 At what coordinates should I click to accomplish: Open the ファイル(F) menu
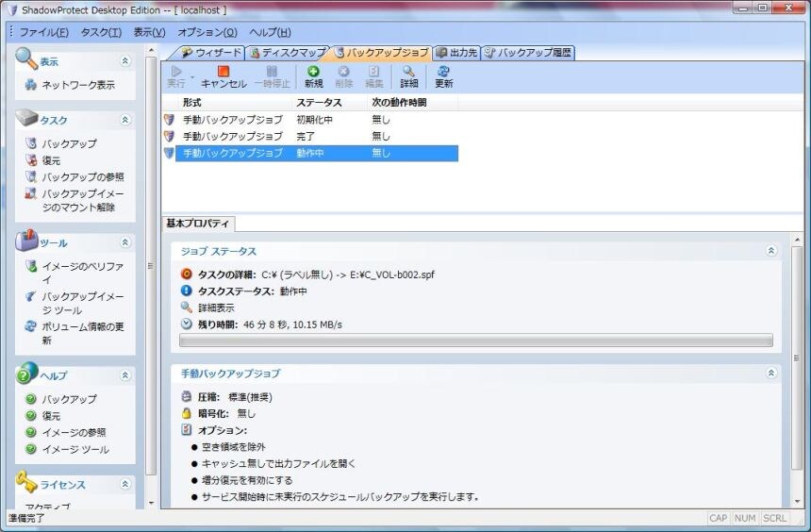44,33
